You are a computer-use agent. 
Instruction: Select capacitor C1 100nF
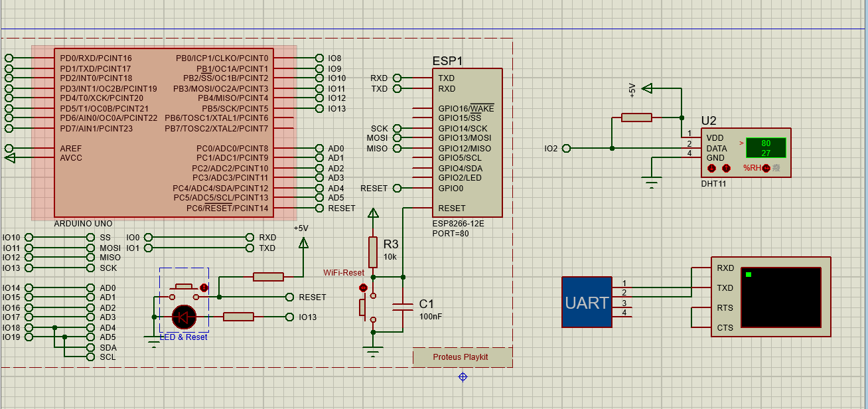point(403,307)
